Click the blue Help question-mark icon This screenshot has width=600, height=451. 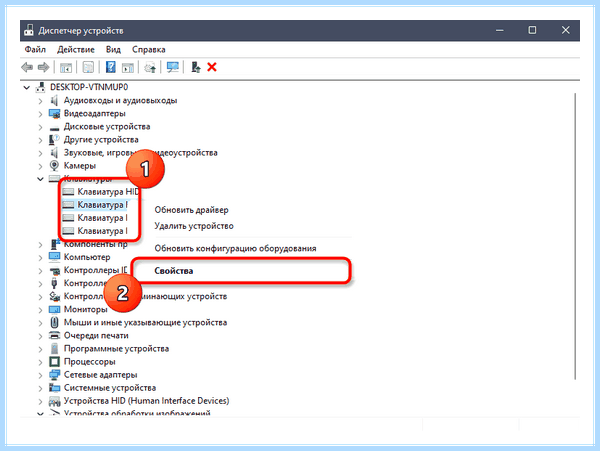[111, 67]
